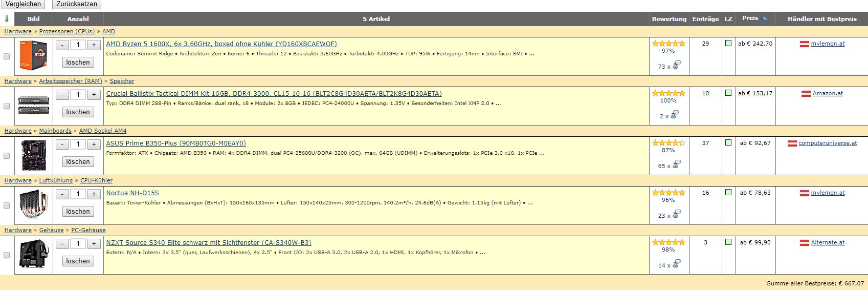Toggle LZ checkbox for AMD Ryzen 5
868x290 pixels.
(728, 43)
